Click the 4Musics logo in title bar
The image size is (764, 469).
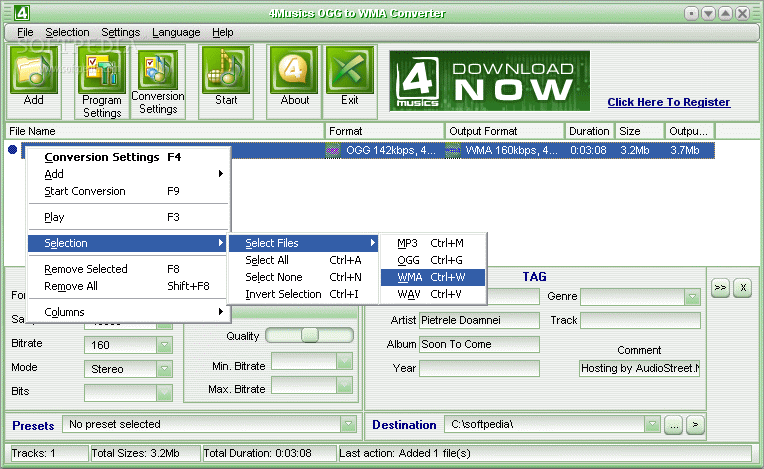pyautogui.click(x=21, y=13)
